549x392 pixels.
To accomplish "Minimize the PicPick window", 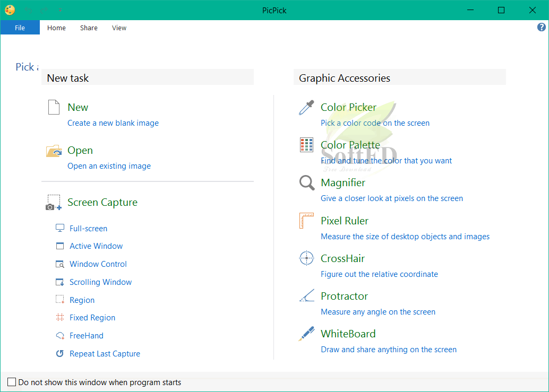I will pyautogui.click(x=470, y=10).
